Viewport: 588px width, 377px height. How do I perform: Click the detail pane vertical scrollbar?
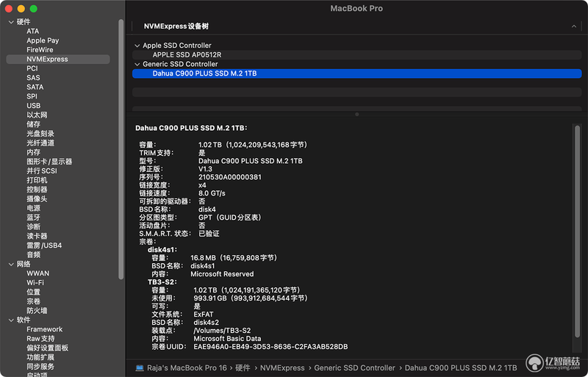coord(577,232)
